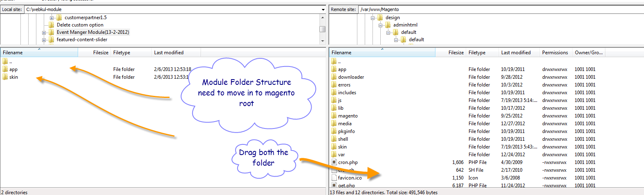Select the design folder in remote tree
The image size is (644, 195).
click(x=393, y=18)
